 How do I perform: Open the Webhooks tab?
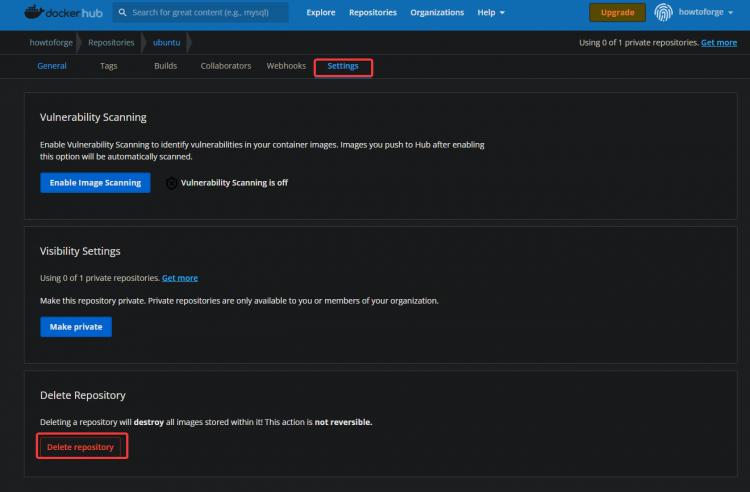[286, 66]
